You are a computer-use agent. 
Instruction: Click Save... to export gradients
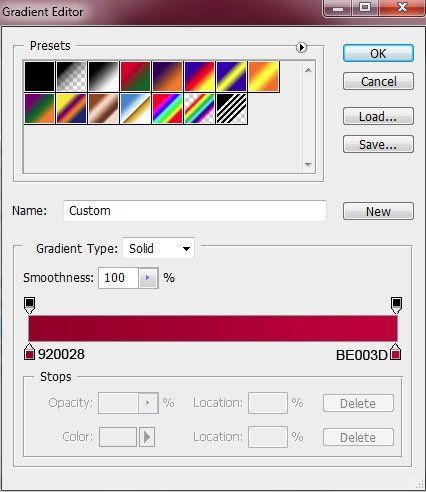(x=378, y=144)
